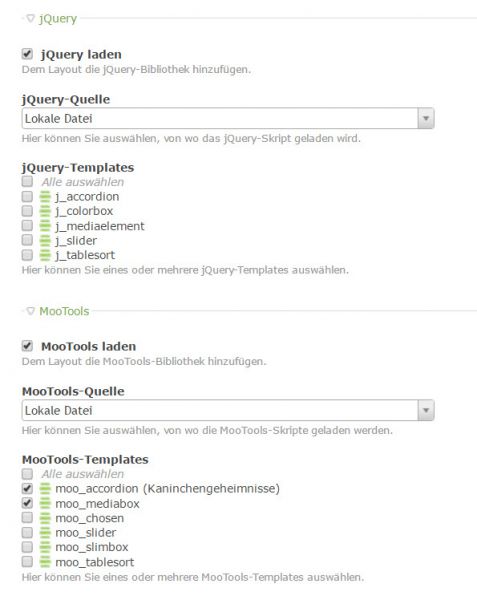Uncheck the jQuery laden checkbox
The height and width of the screenshot is (600, 477).
tap(27, 54)
